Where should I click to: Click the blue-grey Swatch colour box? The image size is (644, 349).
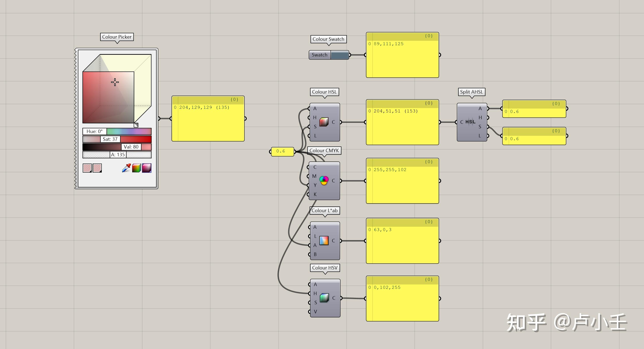tap(340, 55)
